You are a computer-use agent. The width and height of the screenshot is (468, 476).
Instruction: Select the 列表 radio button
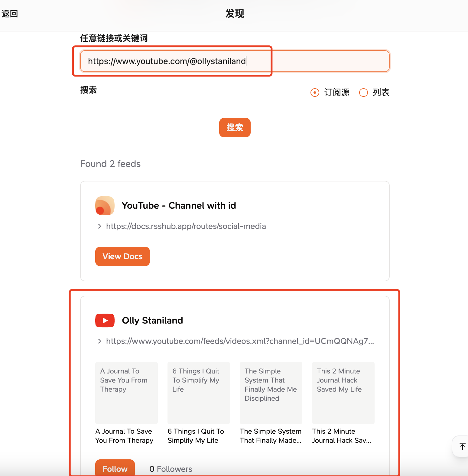pos(363,93)
